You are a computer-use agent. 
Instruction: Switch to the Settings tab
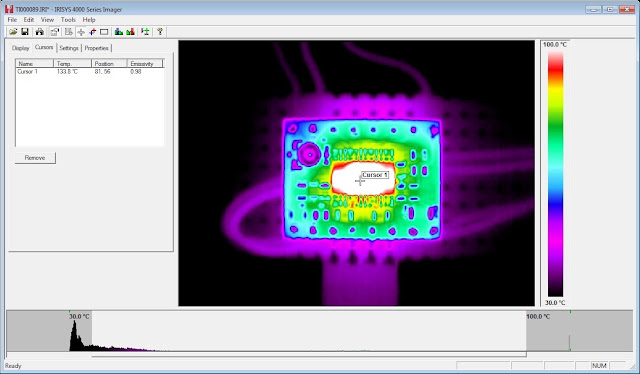69,48
